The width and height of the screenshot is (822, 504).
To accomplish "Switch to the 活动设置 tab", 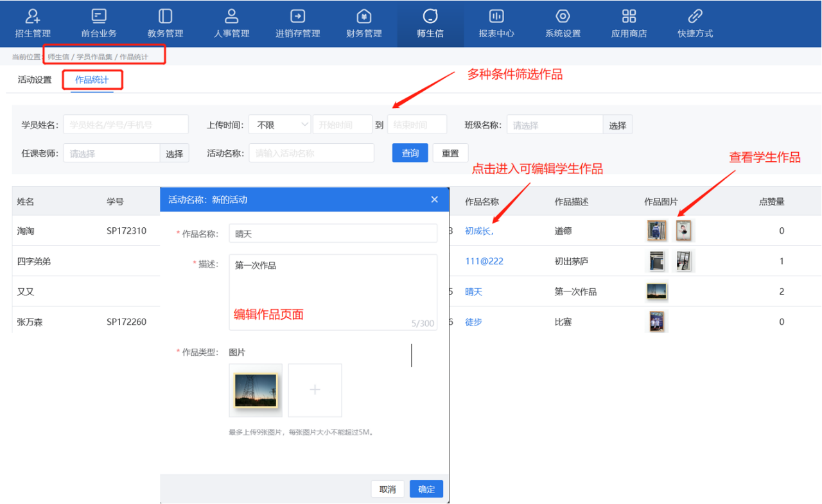I will point(35,80).
